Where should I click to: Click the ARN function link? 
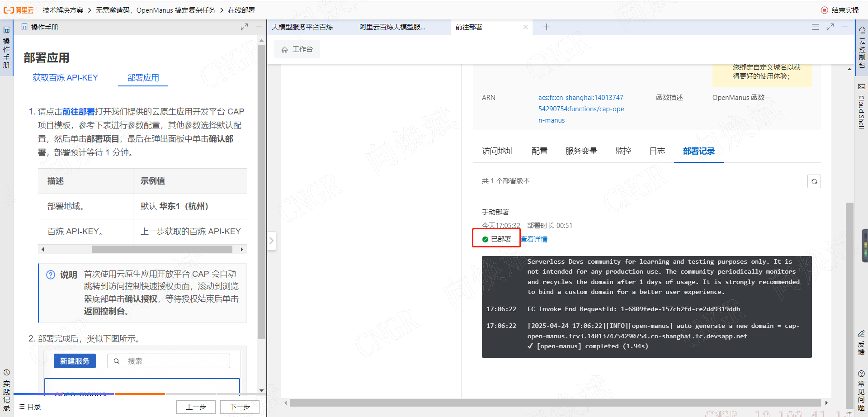[x=581, y=109]
